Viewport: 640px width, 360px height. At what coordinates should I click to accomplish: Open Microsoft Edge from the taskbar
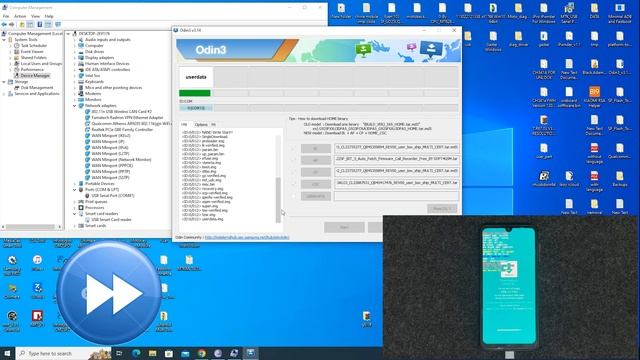136,353
